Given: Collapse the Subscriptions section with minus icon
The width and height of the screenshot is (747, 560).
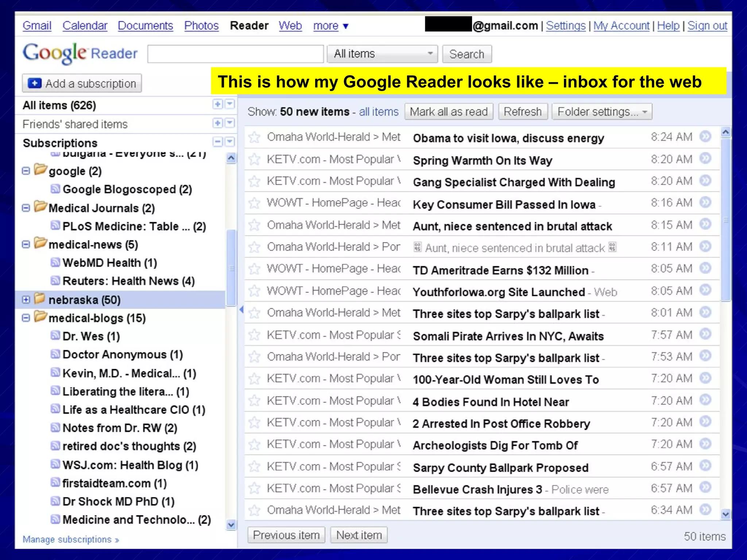Looking at the screenshot, I should point(218,142).
